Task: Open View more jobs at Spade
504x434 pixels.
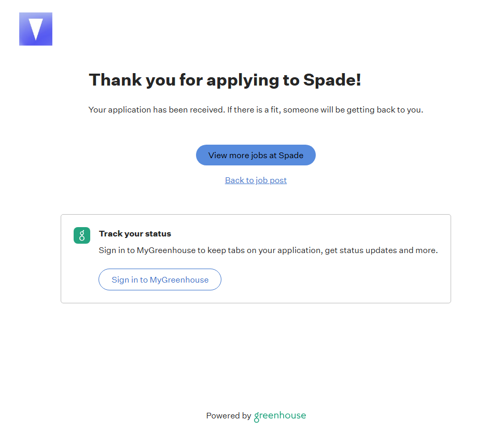Action: (x=256, y=155)
